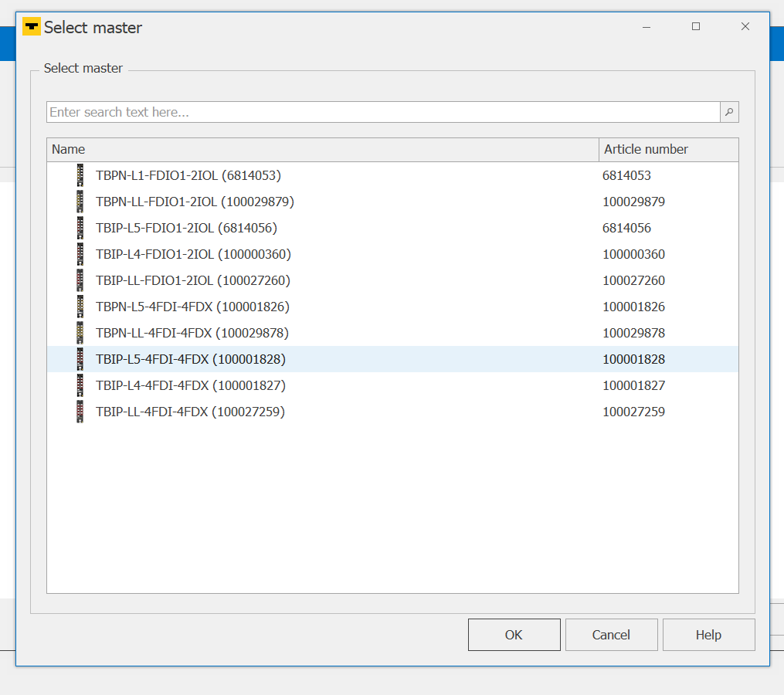Click the device icon for TBPN-L1-FDIO1-2IOL
784x695 pixels.
point(80,175)
